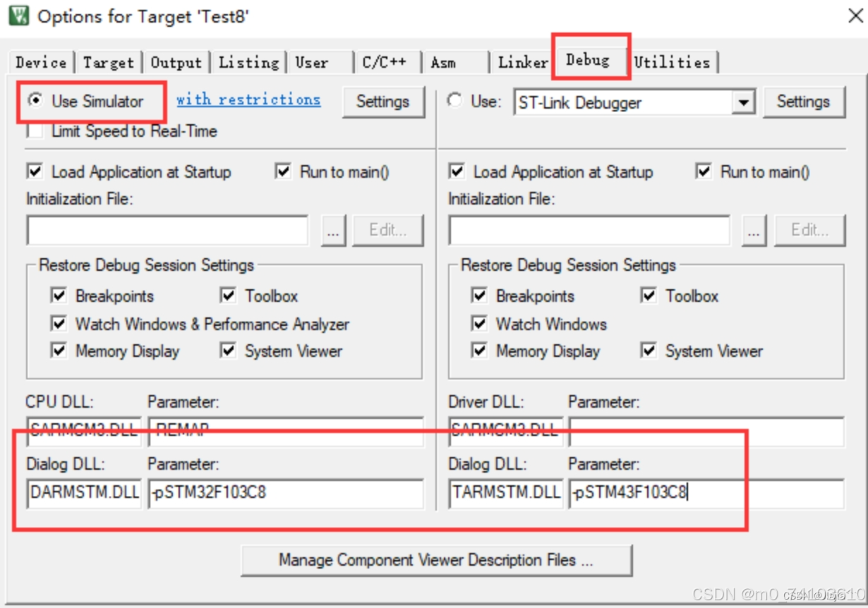Open the Target tab
Viewport: 868px width, 608px height.
[x=108, y=62]
